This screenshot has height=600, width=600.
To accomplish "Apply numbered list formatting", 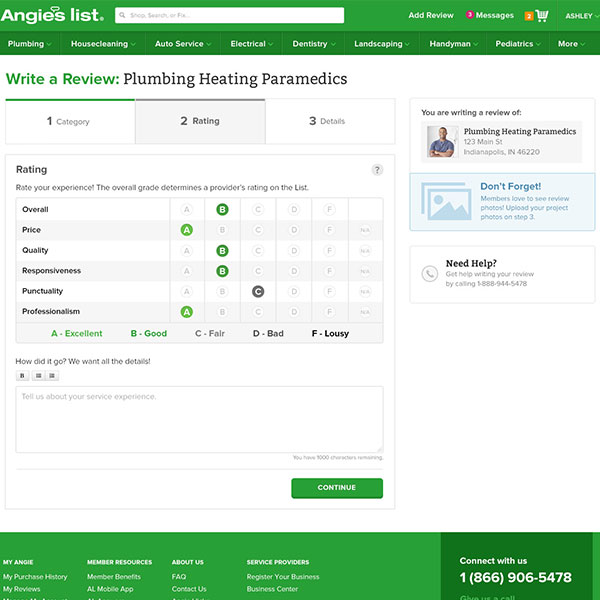I will click(x=52, y=376).
